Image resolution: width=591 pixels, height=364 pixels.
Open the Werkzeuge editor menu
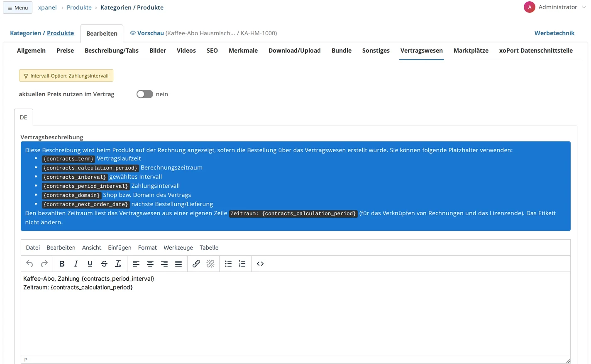178,248
